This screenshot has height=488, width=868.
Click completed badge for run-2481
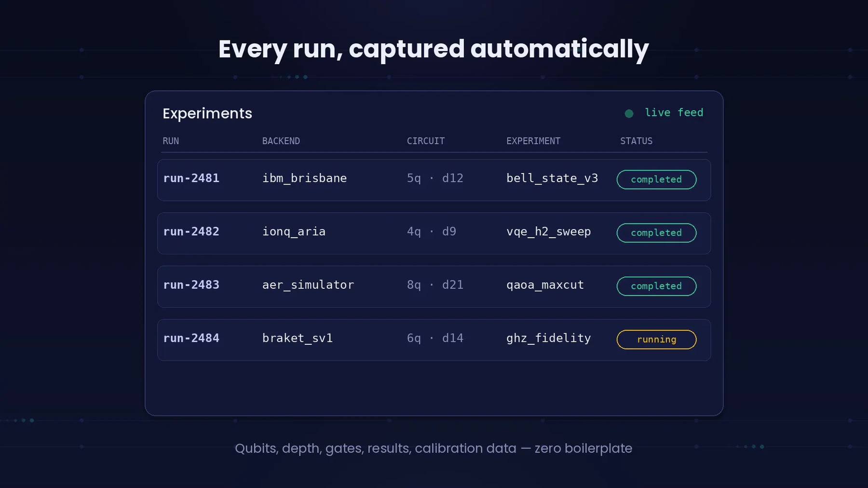pyautogui.click(x=657, y=179)
